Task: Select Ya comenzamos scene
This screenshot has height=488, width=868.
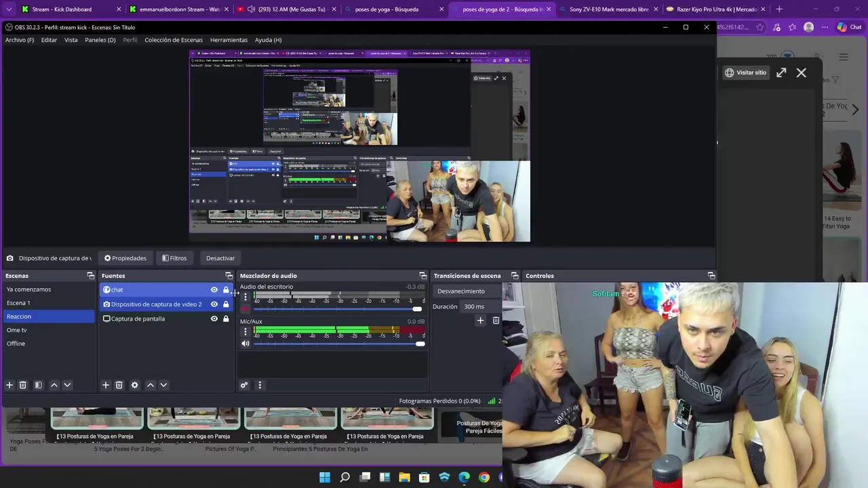Action: coord(50,289)
